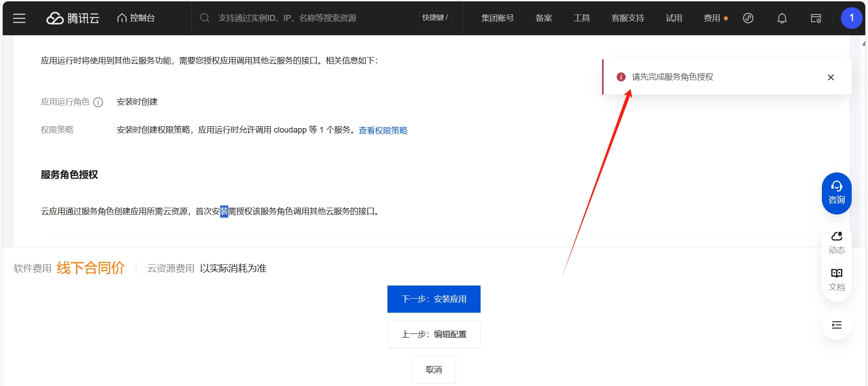This screenshot has width=868, height=386.
Task: Open the 试用 menu
Action: click(674, 18)
